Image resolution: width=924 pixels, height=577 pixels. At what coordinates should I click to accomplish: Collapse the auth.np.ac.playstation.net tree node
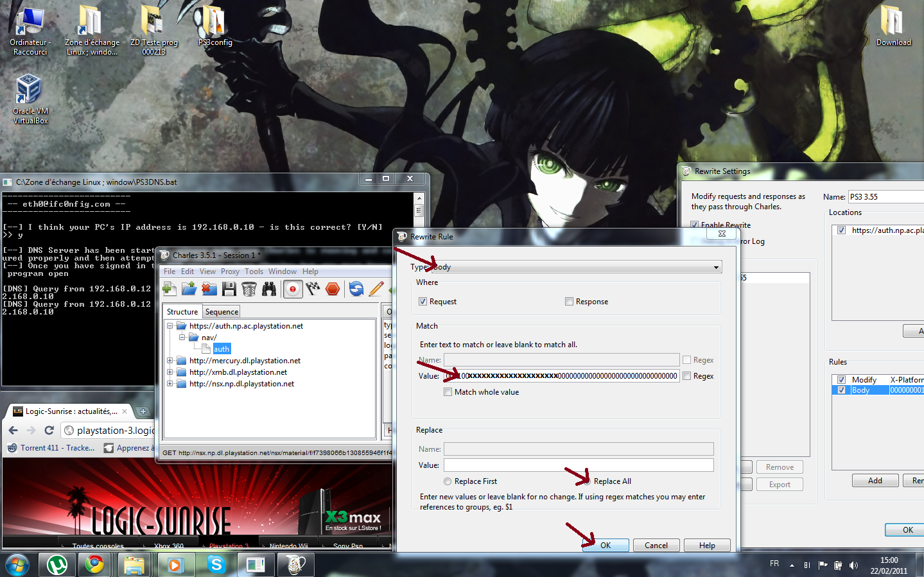[170, 326]
